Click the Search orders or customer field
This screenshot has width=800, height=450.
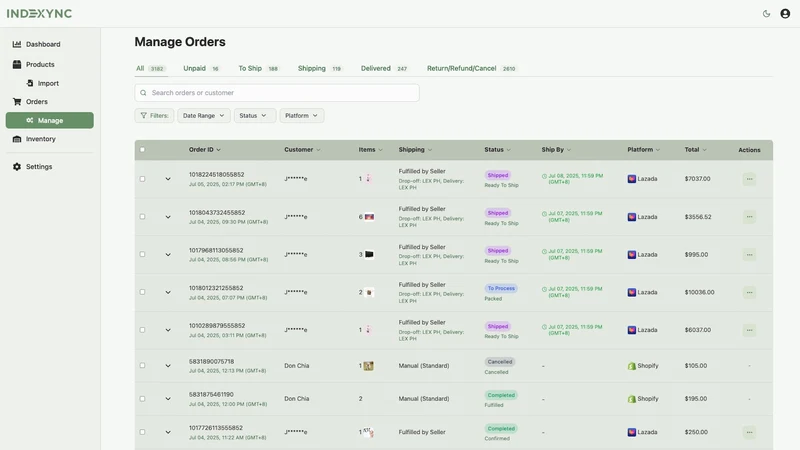point(277,93)
